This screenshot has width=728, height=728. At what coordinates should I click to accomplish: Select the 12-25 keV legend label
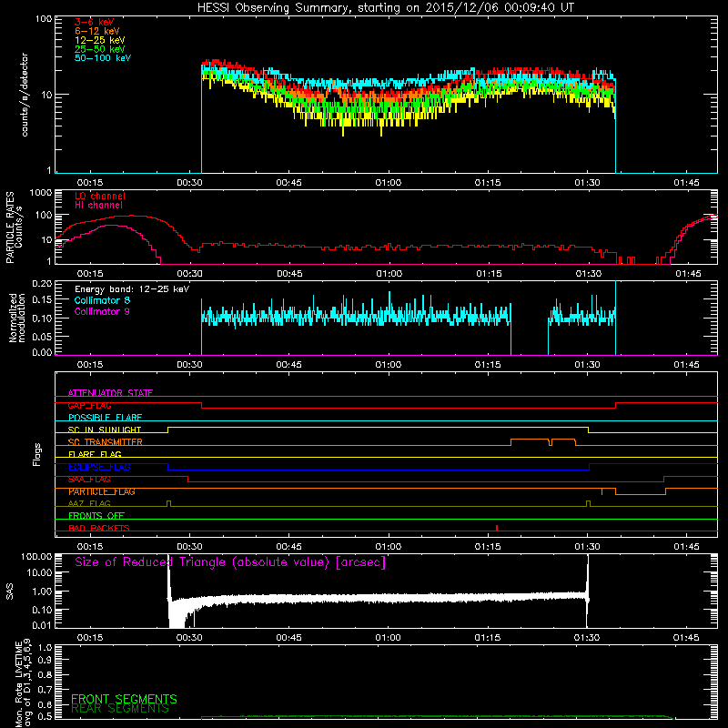[100, 40]
